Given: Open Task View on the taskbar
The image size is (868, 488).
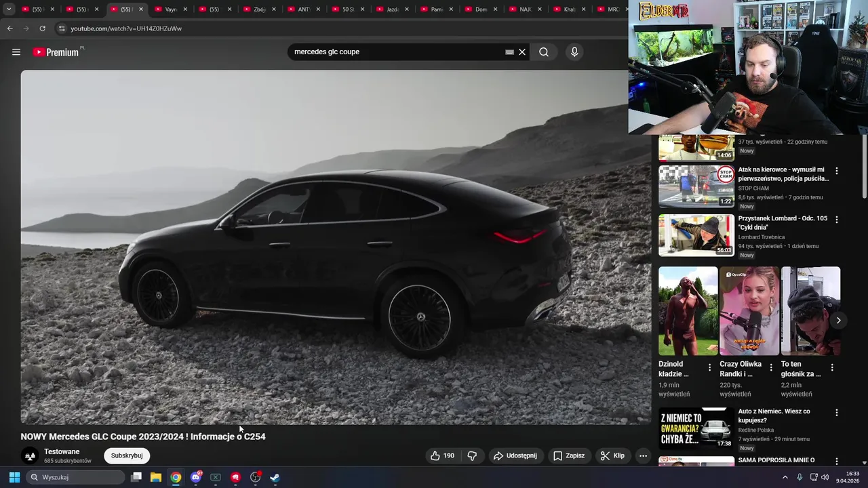Looking at the screenshot, I should [136, 477].
